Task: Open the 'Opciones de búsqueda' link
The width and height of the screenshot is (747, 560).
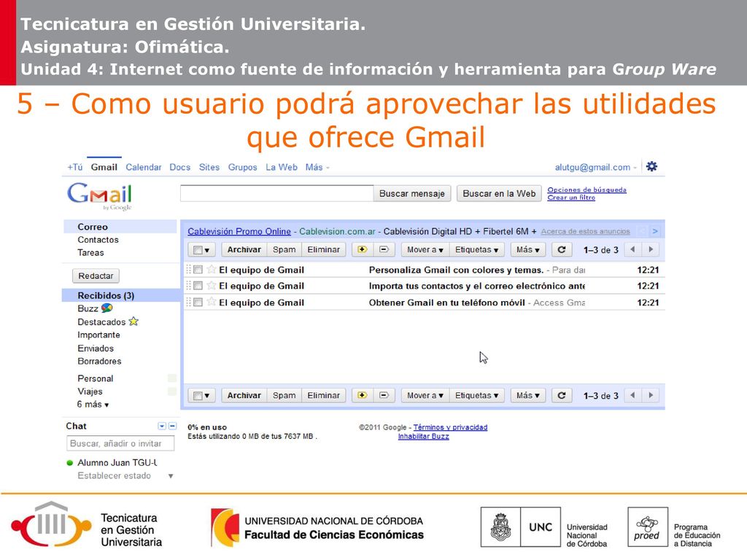Action: click(x=587, y=190)
